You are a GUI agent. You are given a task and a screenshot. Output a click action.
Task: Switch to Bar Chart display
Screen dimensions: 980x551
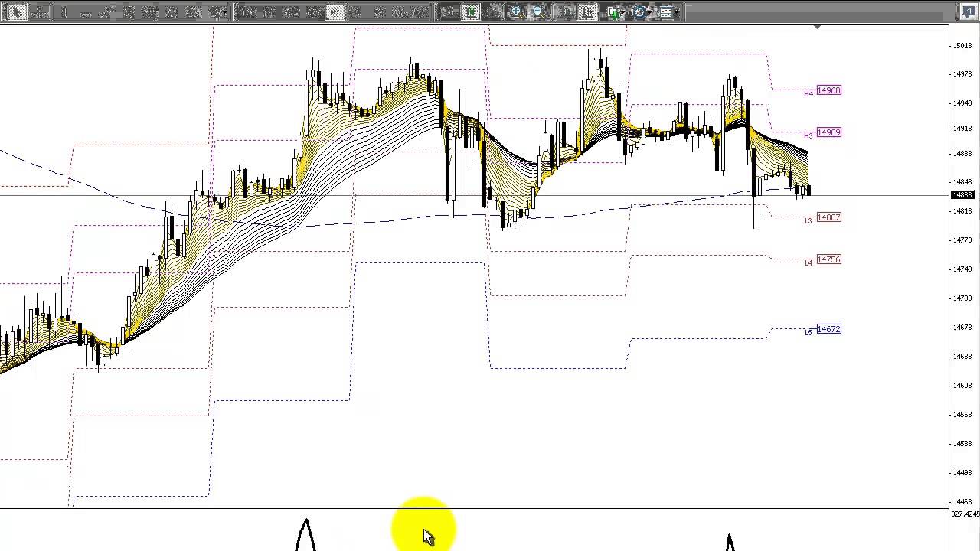point(448,12)
